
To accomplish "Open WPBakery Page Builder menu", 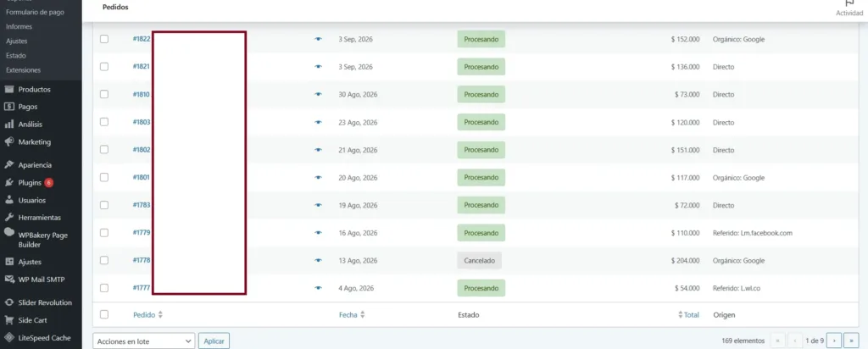I will tap(41, 240).
